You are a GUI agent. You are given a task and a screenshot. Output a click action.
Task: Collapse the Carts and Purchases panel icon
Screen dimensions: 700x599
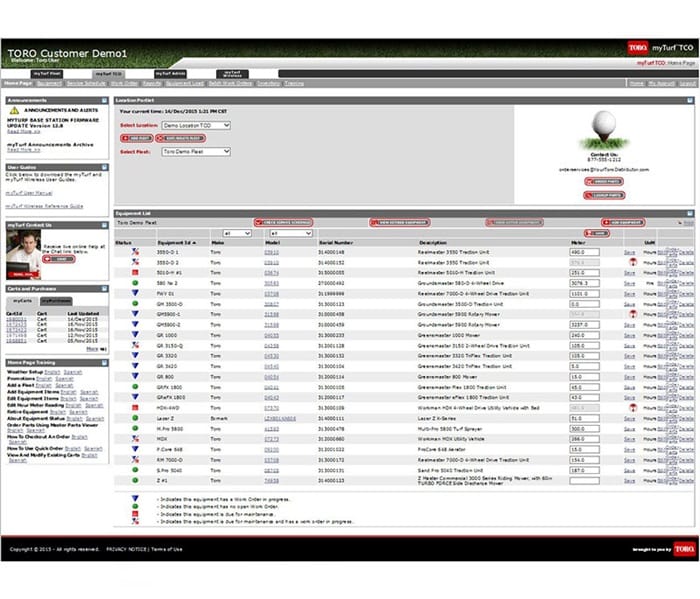pyautogui.click(x=104, y=289)
